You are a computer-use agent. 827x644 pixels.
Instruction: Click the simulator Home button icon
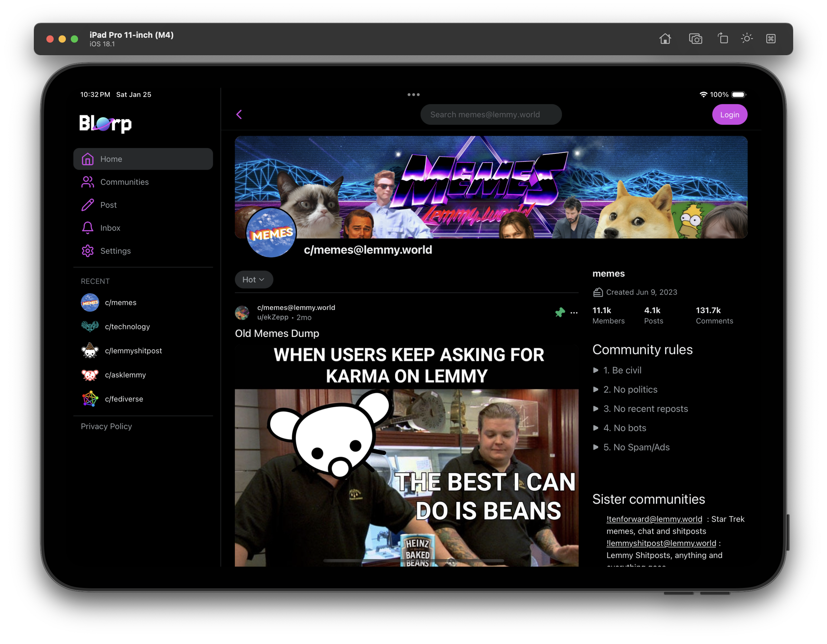click(665, 39)
